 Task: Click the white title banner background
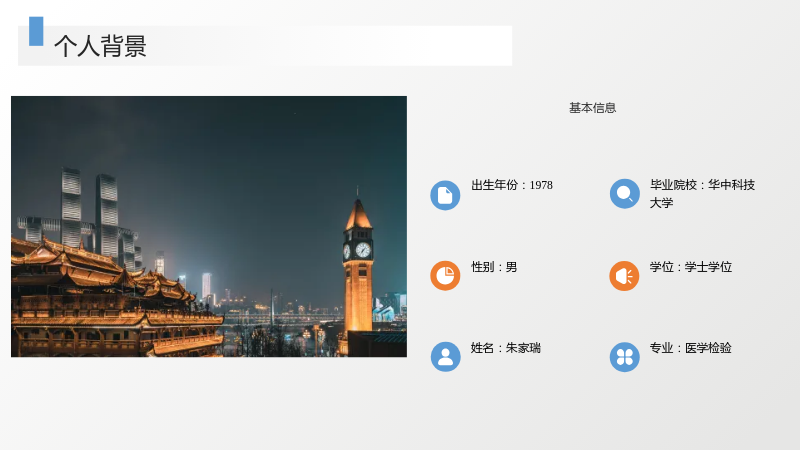click(265, 46)
